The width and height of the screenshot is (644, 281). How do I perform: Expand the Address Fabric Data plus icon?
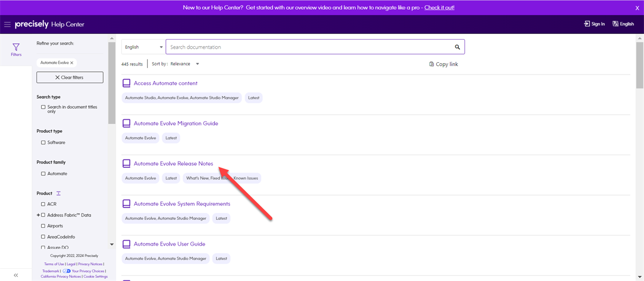(x=38, y=215)
